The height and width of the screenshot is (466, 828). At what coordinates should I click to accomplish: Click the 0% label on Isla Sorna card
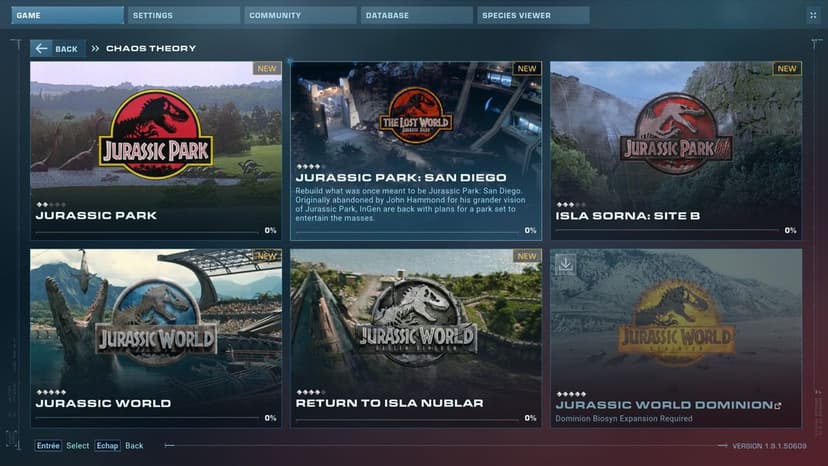[x=790, y=230]
